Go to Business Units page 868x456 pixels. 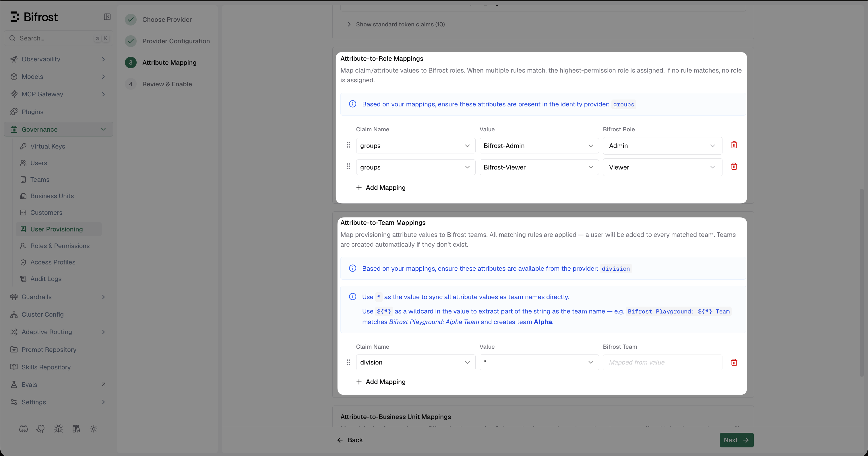(59, 196)
